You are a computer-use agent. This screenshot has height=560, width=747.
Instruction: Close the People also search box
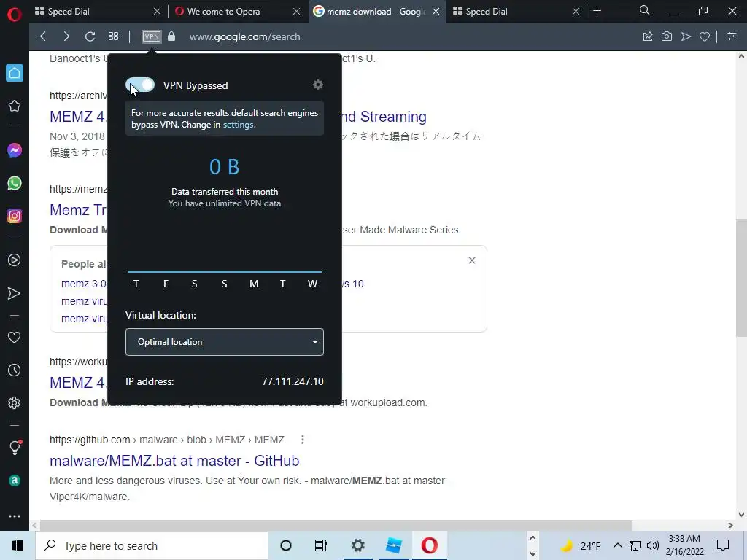coord(472,260)
